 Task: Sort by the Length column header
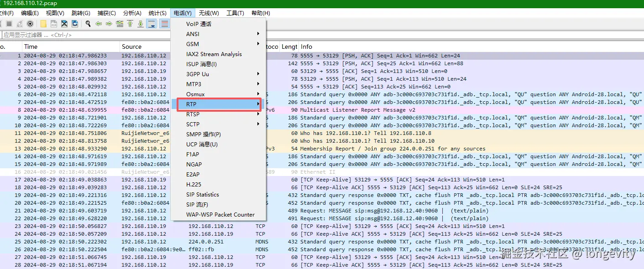click(289, 47)
